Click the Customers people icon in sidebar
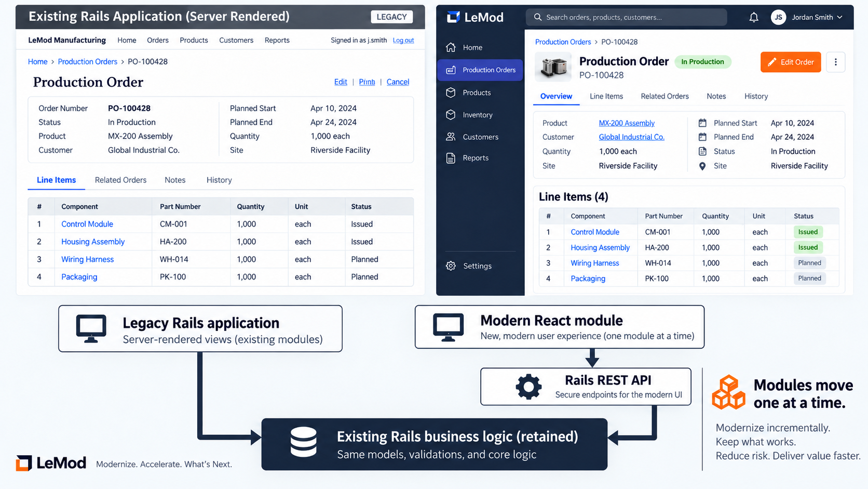868x489 pixels. point(451,137)
